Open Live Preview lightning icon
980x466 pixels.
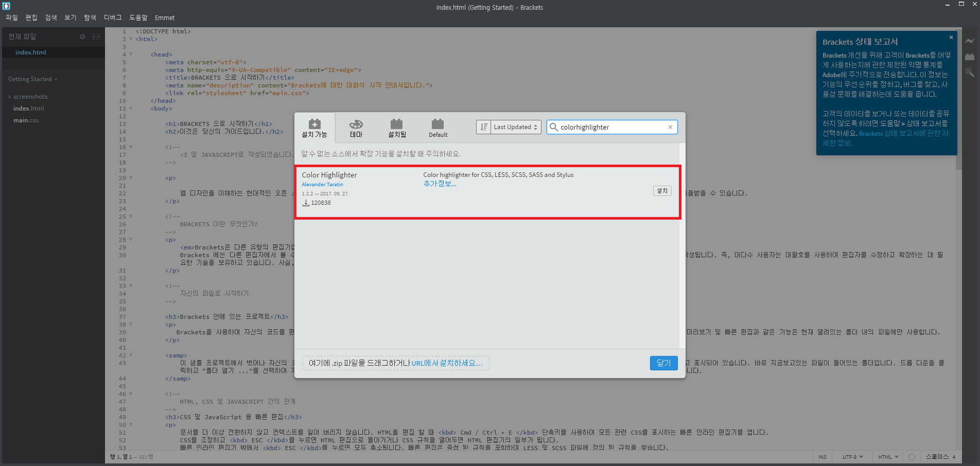[970, 41]
